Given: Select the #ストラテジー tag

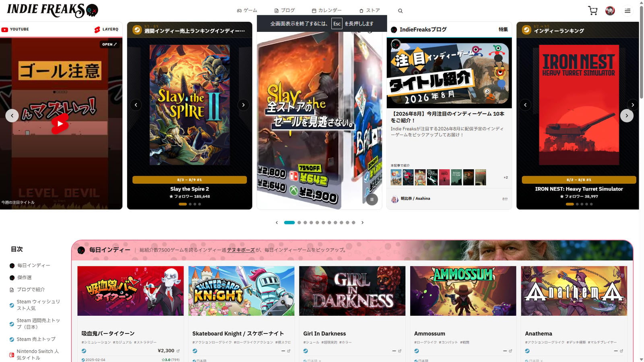Looking at the screenshot, I should click(x=145, y=342).
